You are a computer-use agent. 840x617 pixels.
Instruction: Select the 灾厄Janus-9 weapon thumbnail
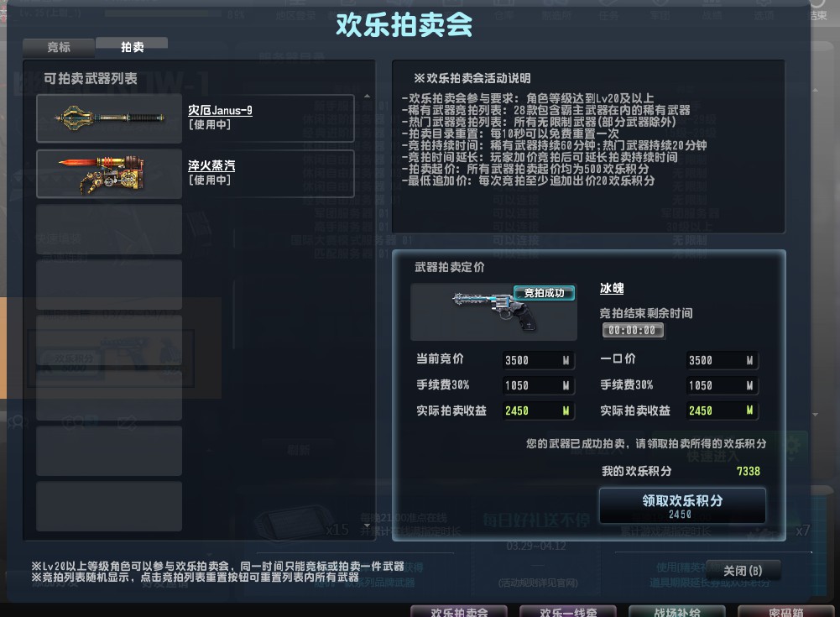click(109, 118)
